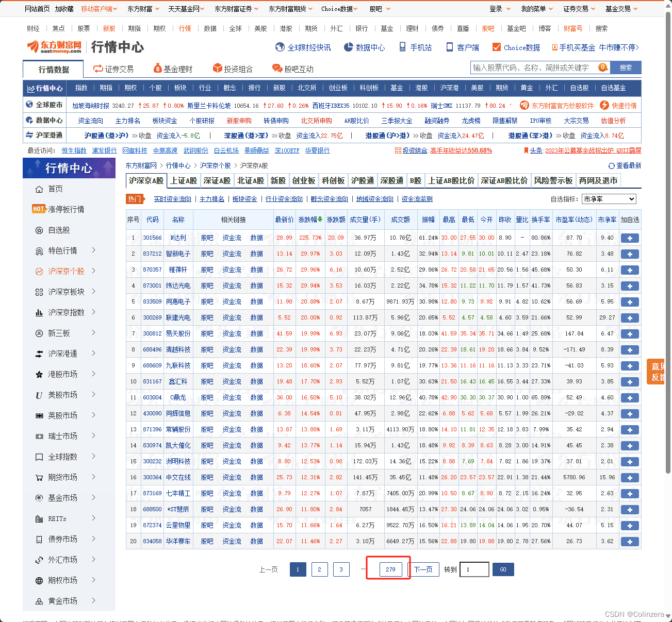The image size is (672, 622).
Task: Expand the 特色行情 sidebar chevron
Action: click(94, 250)
